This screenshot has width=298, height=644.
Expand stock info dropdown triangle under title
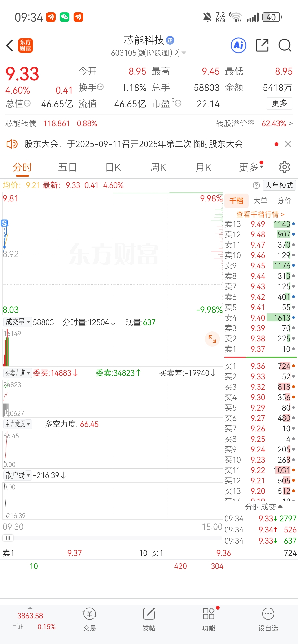(184, 53)
